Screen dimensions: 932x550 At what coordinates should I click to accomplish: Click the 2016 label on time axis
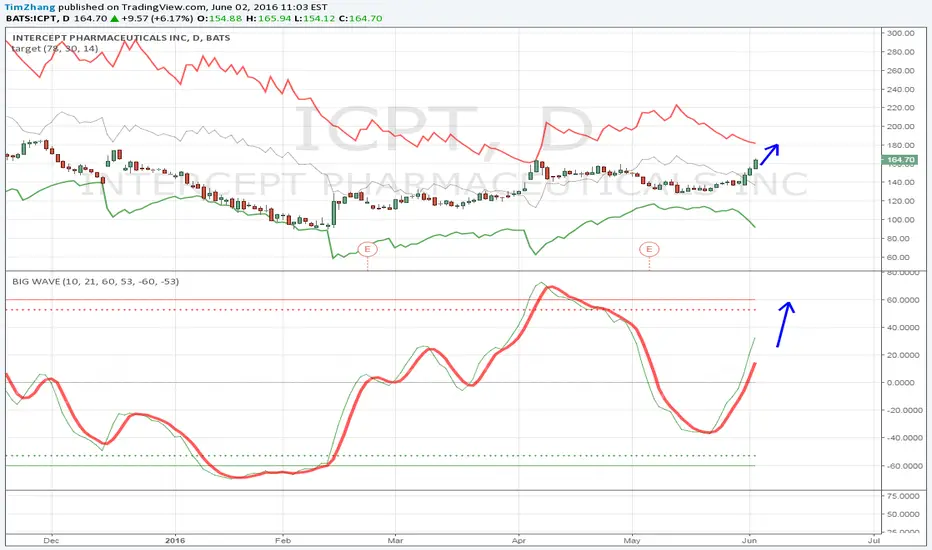[175, 540]
